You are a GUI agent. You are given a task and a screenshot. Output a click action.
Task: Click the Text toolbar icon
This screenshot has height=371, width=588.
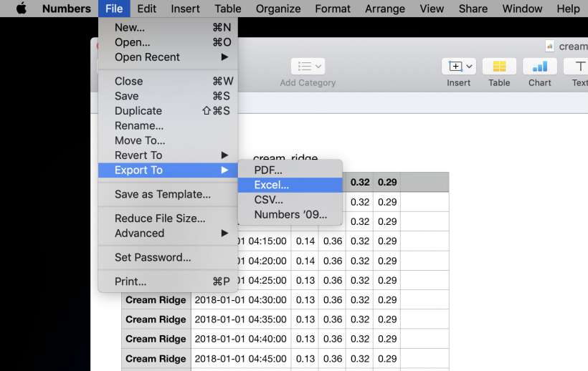point(578,67)
